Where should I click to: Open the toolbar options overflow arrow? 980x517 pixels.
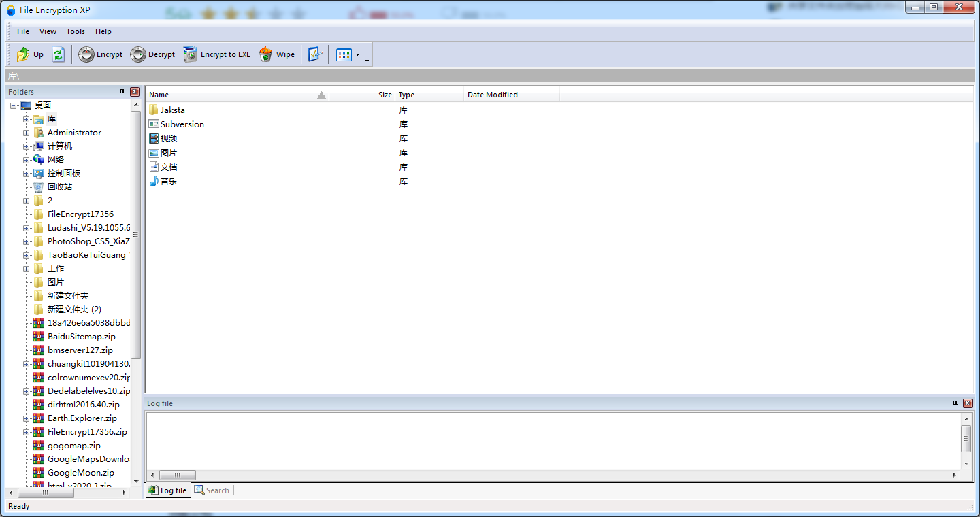pos(367,60)
